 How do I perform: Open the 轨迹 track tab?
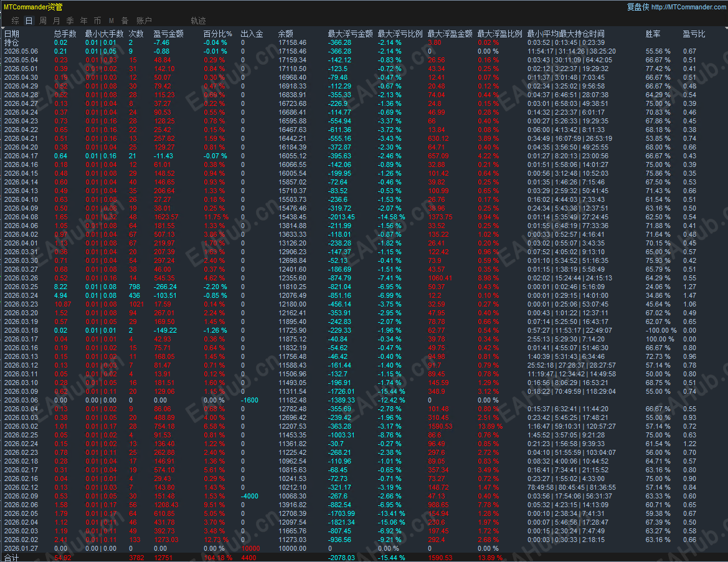tap(198, 21)
